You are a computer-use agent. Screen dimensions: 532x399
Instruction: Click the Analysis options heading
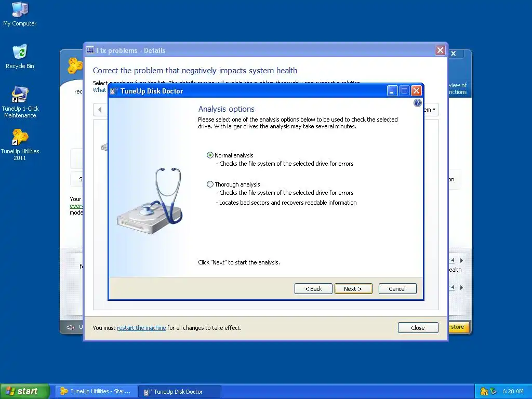pos(227,109)
